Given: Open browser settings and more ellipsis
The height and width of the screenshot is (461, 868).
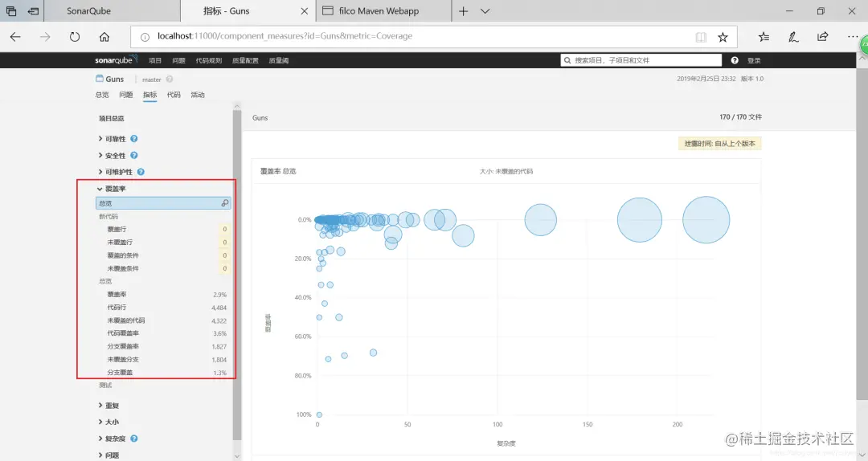Looking at the screenshot, I should (x=853, y=36).
